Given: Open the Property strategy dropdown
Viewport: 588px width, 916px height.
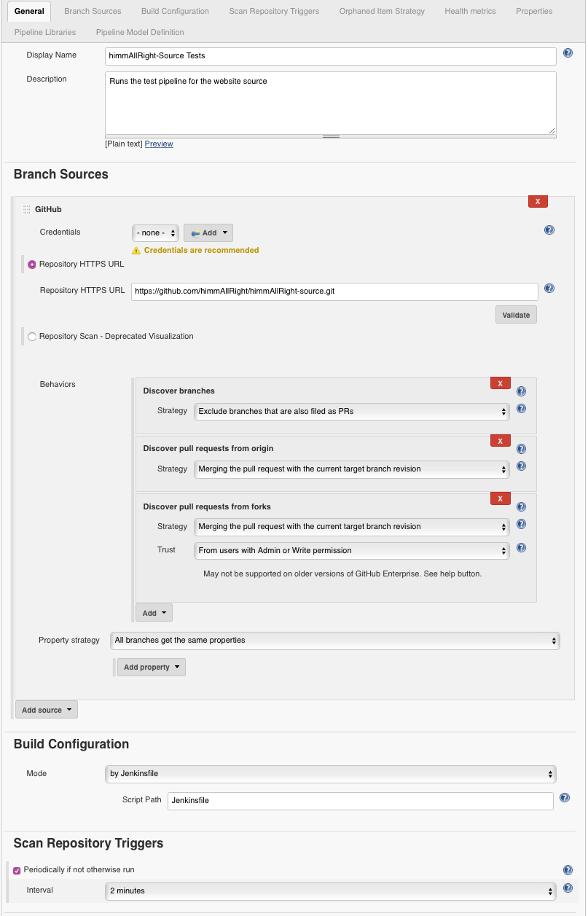Looking at the screenshot, I should pyautogui.click(x=334, y=641).
